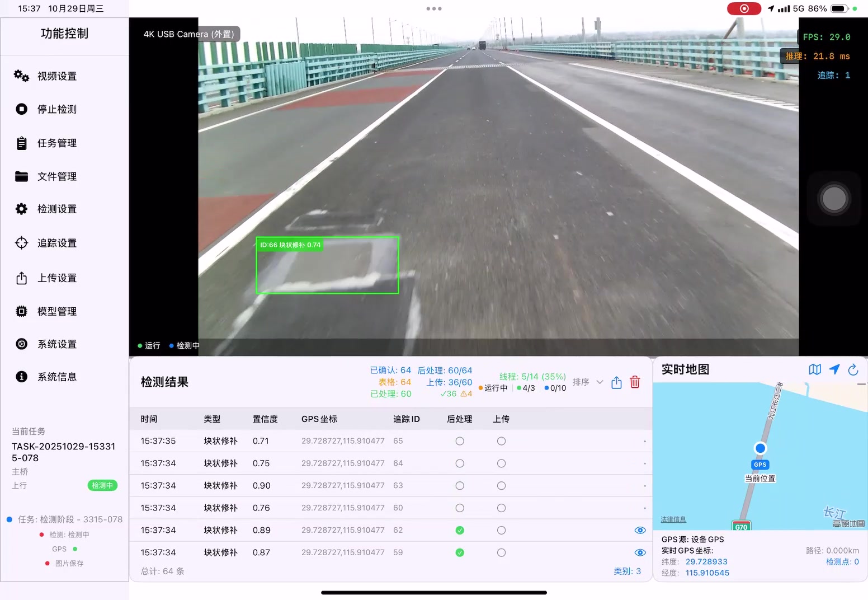The height and width of the screenshot is (600, 868).
Task: Open 模型管理 chip icon
Action: point(21,311)
